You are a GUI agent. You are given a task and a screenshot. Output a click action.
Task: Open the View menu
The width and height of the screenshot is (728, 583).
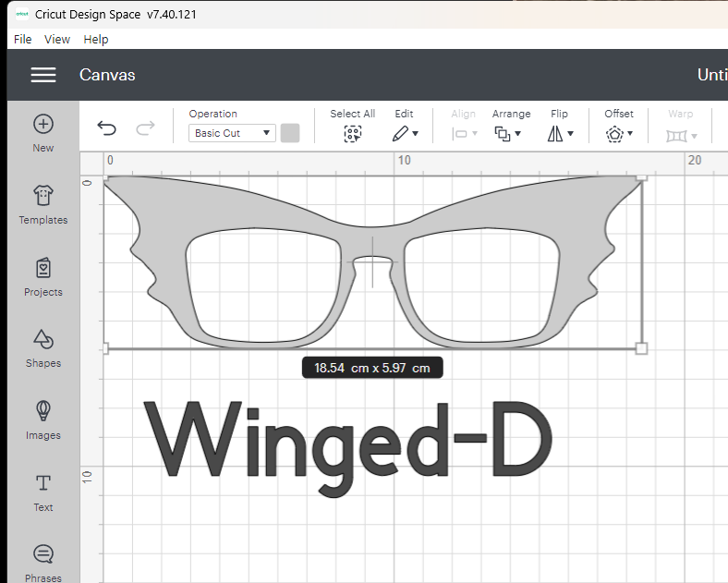(x=57, y=39)
